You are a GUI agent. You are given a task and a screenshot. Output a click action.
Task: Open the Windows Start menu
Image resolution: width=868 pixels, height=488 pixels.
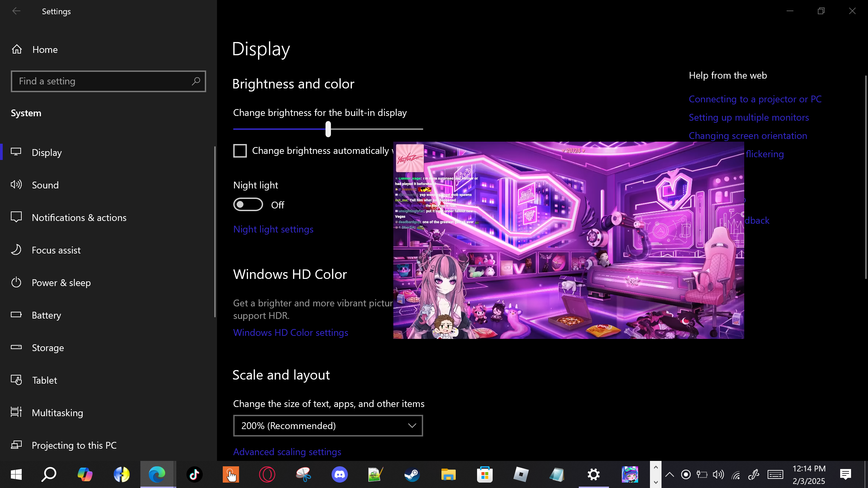point(16,474)
